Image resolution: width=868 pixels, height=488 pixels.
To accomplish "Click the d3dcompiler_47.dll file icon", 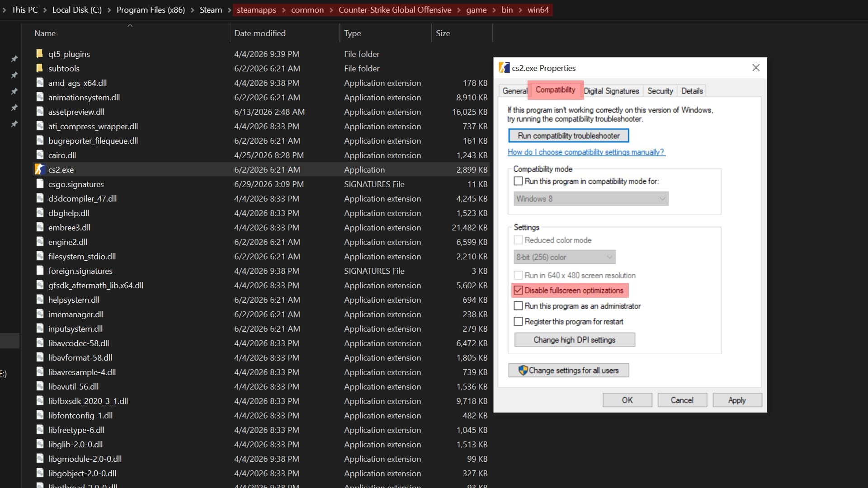I will pos(40,198).
